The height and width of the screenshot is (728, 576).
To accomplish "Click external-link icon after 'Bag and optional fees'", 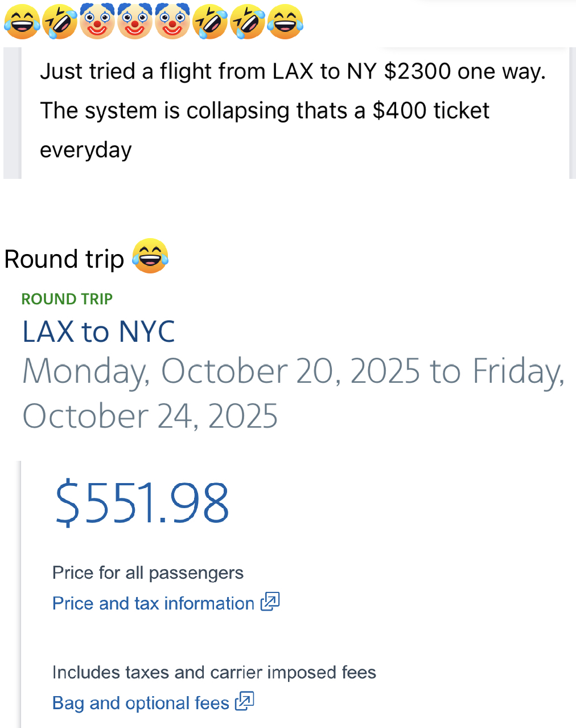I will click(245, 701).
